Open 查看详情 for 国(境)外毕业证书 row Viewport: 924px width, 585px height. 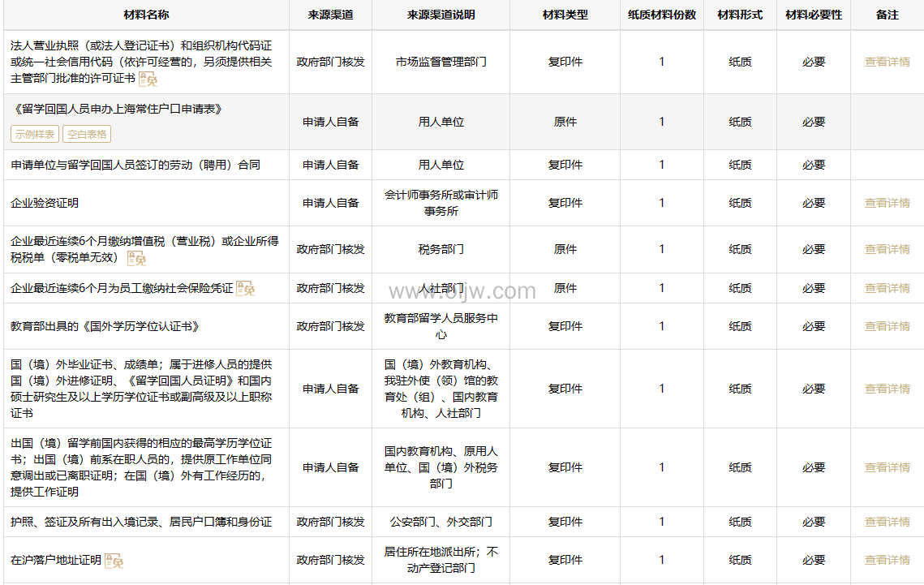[x=887, y=389]
